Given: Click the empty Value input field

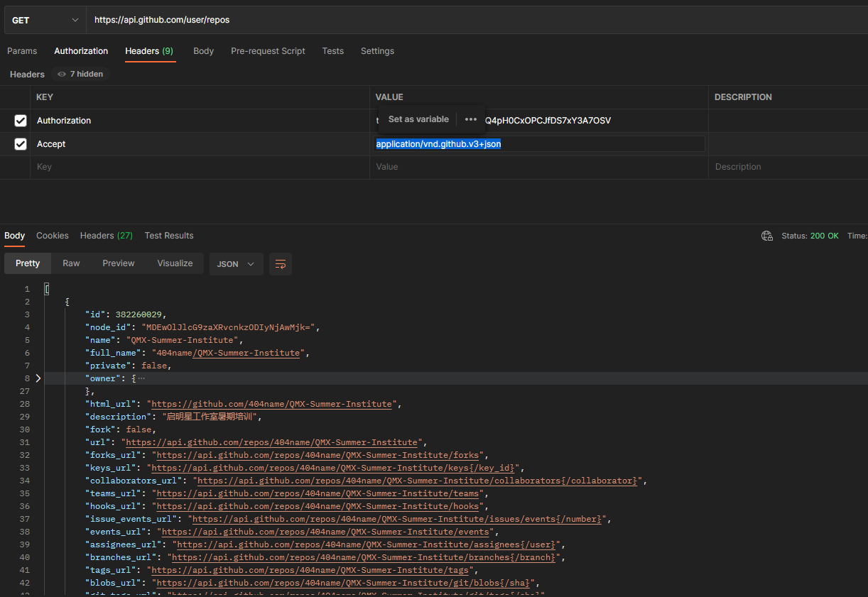Looking at the screenshot, I should [538, 167].
